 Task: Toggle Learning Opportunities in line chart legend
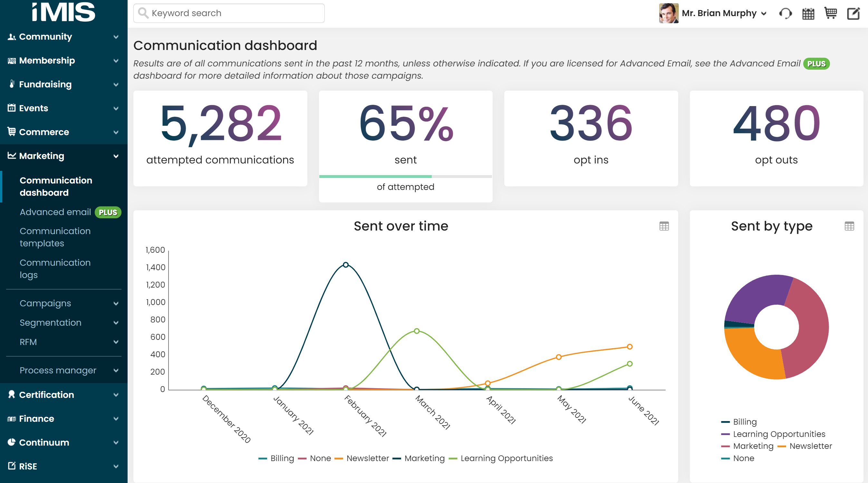point(506,458)
